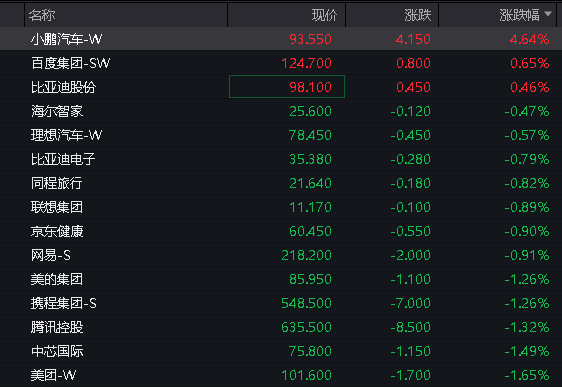Select the 联想集团 stock row

pyautogui.click(x=281, y=207)
